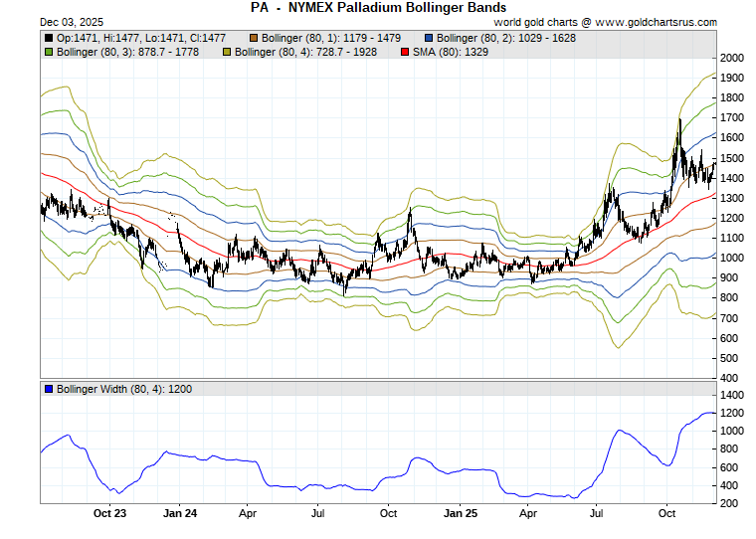Click the black OHLC price legend swatch
Image resolution: width=756 pixels, height=539 pixels.
[x=49, y=38]
